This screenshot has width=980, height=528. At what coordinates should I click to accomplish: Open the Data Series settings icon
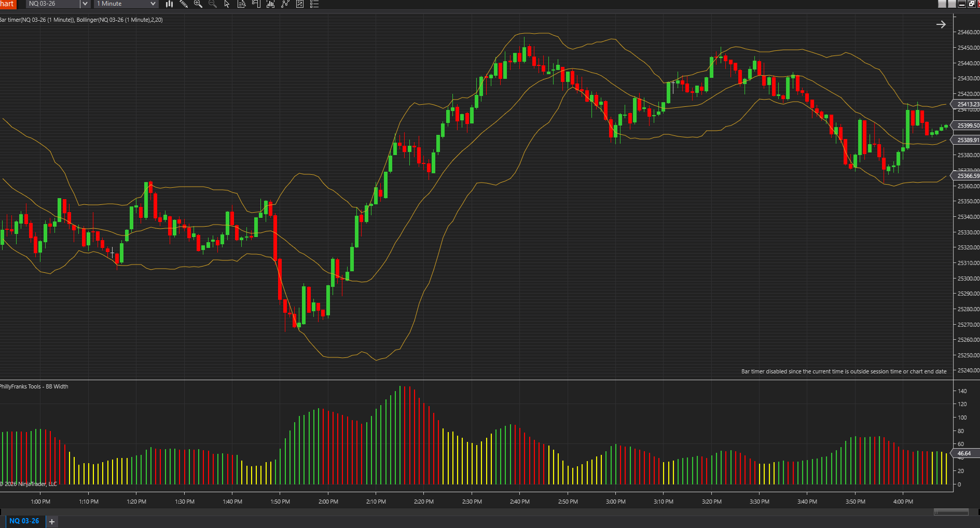(x=241, y=4)
